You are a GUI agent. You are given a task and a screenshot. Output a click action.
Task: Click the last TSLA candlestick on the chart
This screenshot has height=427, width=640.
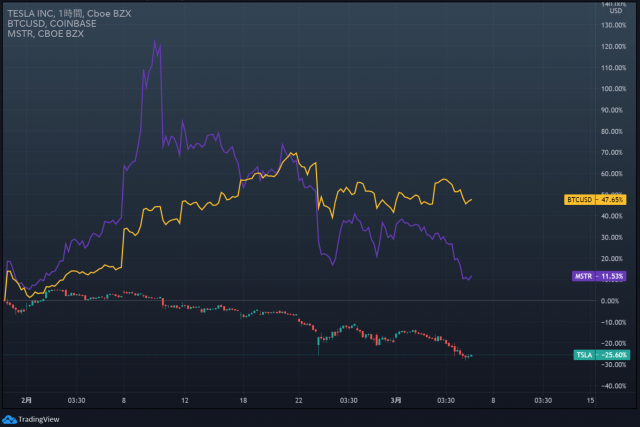(x=471, y=356)
